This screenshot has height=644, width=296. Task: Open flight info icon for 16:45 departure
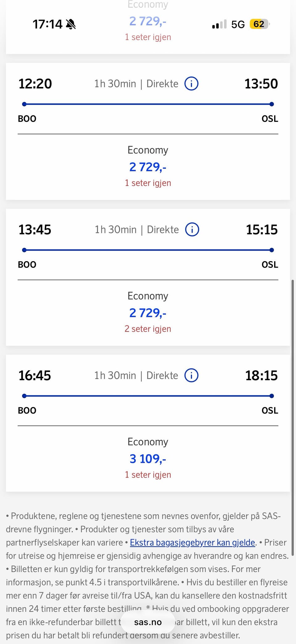point(191,376)
